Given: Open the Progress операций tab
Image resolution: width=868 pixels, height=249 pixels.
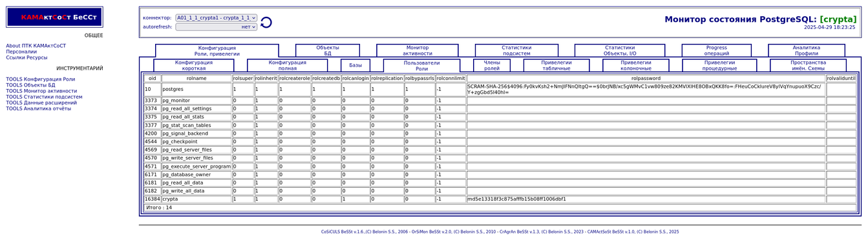Looking at the screenshot, I should click(x=717, y=50).
